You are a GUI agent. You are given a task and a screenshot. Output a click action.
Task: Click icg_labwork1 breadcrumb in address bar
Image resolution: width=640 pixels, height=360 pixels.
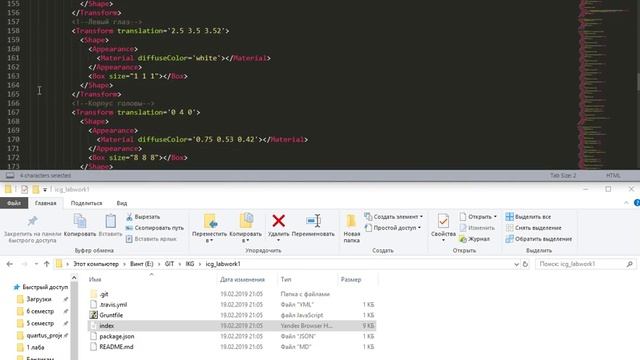tap(223, 264)
